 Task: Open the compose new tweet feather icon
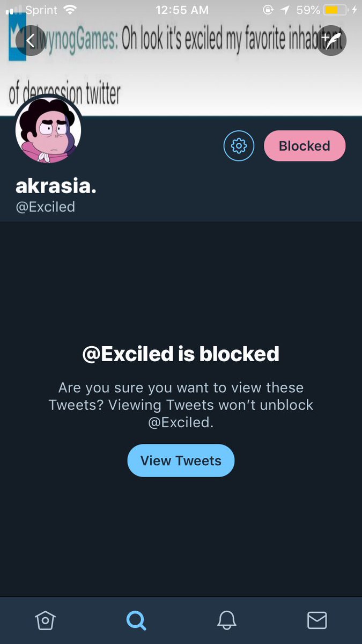click(x=331, y=40)
